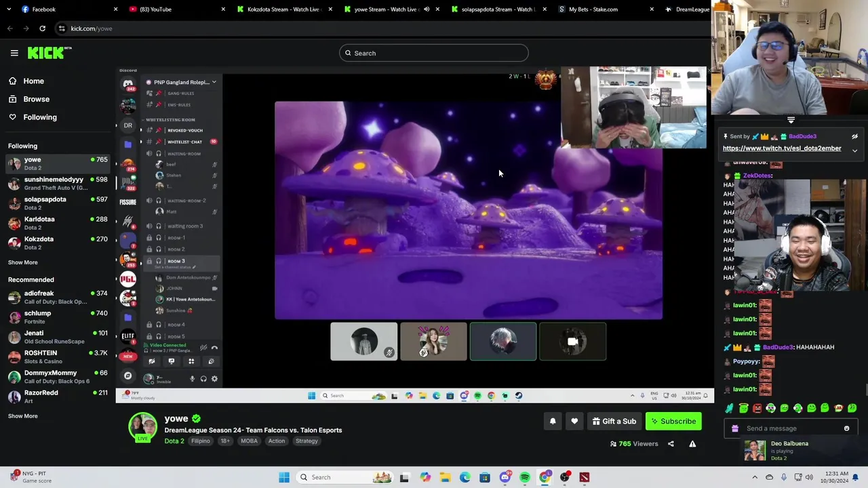Screen dimensions: 868x488
Task: Open the microphone tray icon
Action: pyautogui.click(x=784, y=477)
